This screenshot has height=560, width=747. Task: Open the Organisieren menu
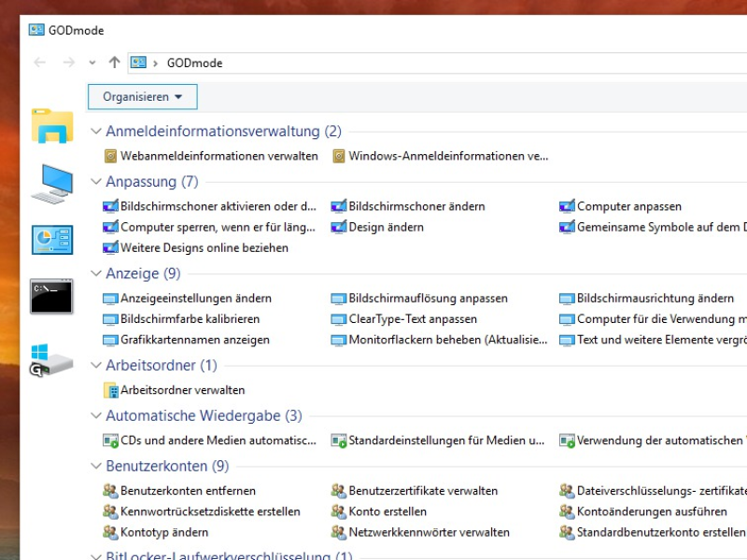tap(143, 97)
